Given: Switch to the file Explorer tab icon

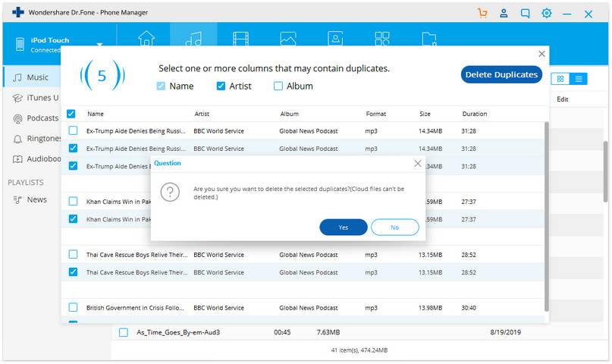Looking at the screenshot, I should (x=429, y=38).
